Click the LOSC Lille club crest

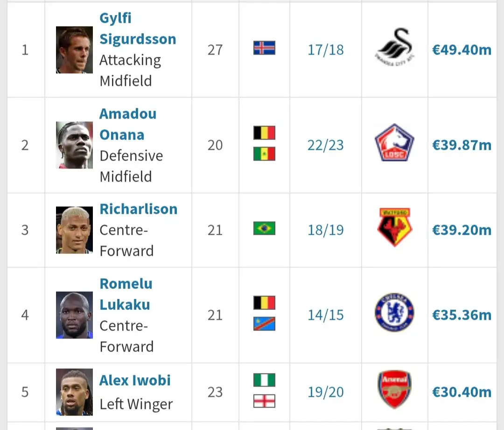pyautogui.click(x=394, y=142)
